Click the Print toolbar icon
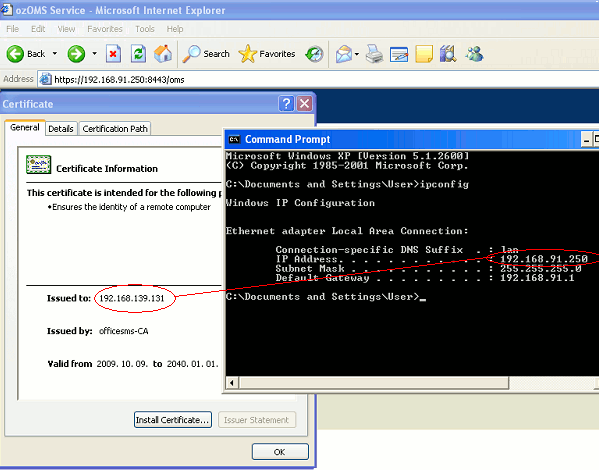The width and height of the screenshot is (599, 470). [x=374, y=54]
